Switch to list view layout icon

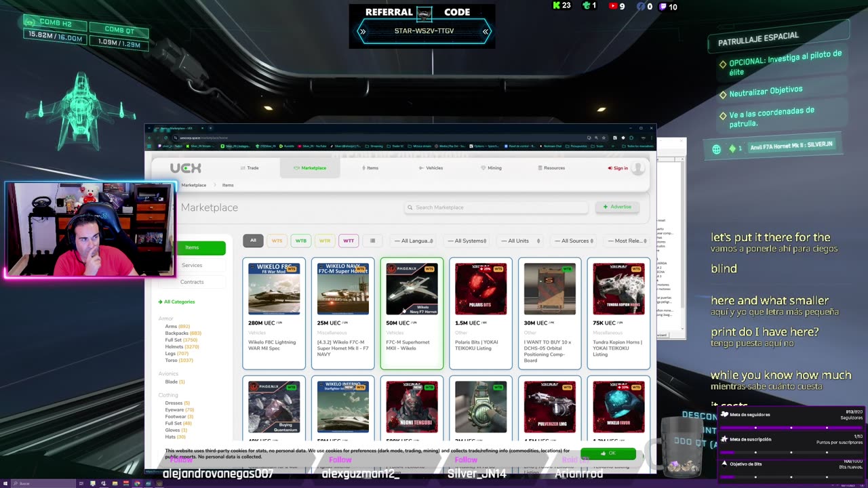coord(372,241)
